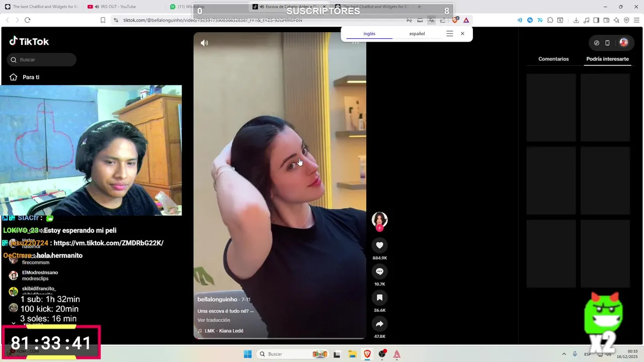Screen dimensions: 644x362
Task: Open the Para ti home feed
Action: [25, 77]
